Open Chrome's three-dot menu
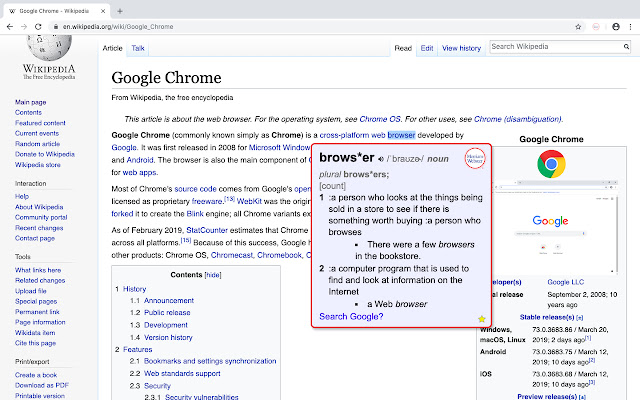Image resolution: width=640 pixels, height=400 pixels. pyautogui.click(x=630, y=27)
